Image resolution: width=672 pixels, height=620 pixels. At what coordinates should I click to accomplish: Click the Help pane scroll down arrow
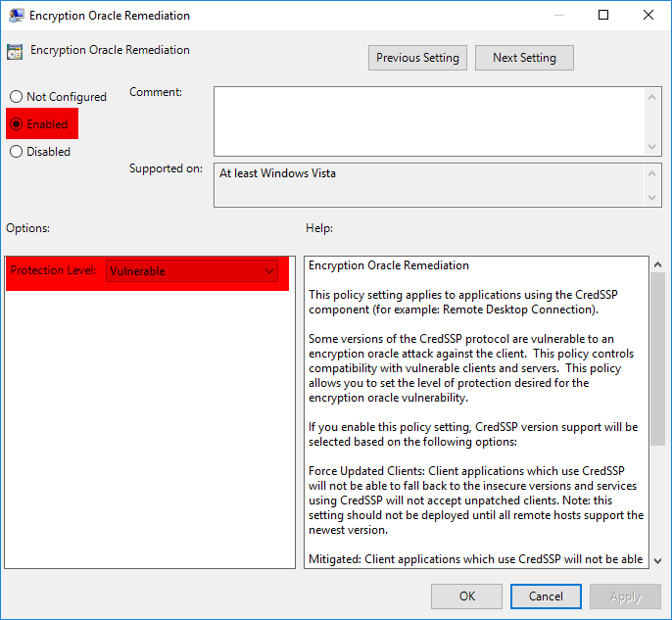pyautogui.click(x=658, y=560)
